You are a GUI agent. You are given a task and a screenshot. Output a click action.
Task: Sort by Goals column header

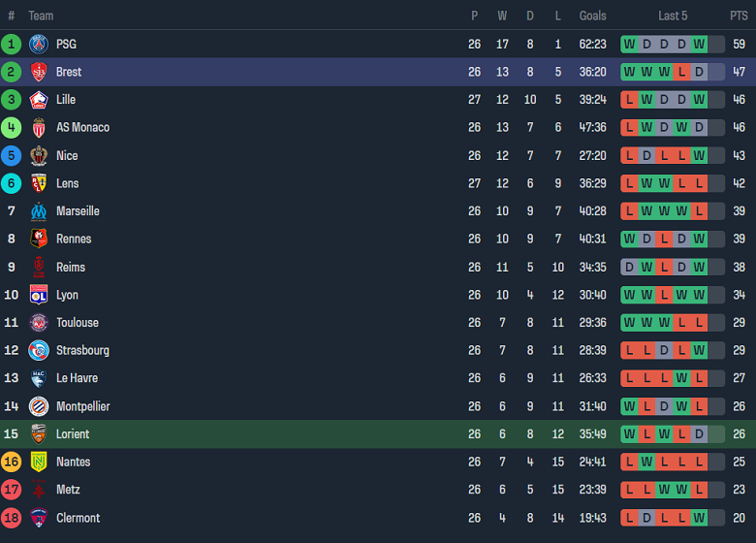tap(592, 16)
